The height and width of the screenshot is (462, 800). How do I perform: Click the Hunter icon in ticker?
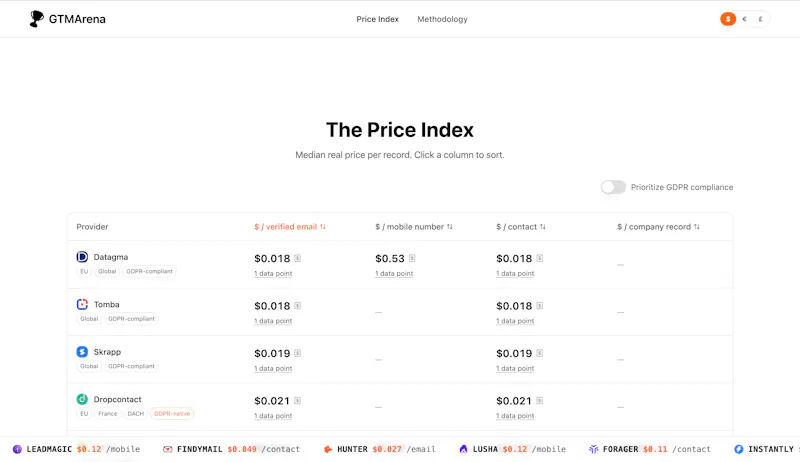tap(328, 449)
